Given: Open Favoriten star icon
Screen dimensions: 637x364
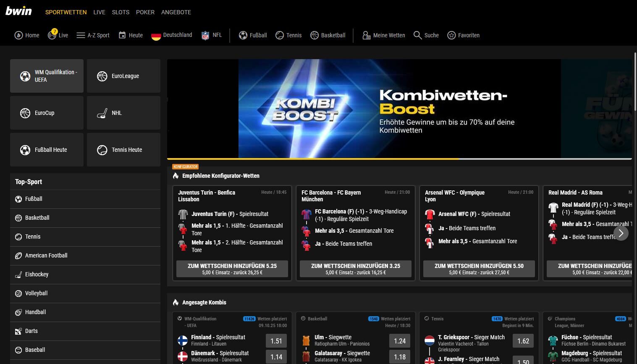Looking at the screenshot, I should (451, 35).
